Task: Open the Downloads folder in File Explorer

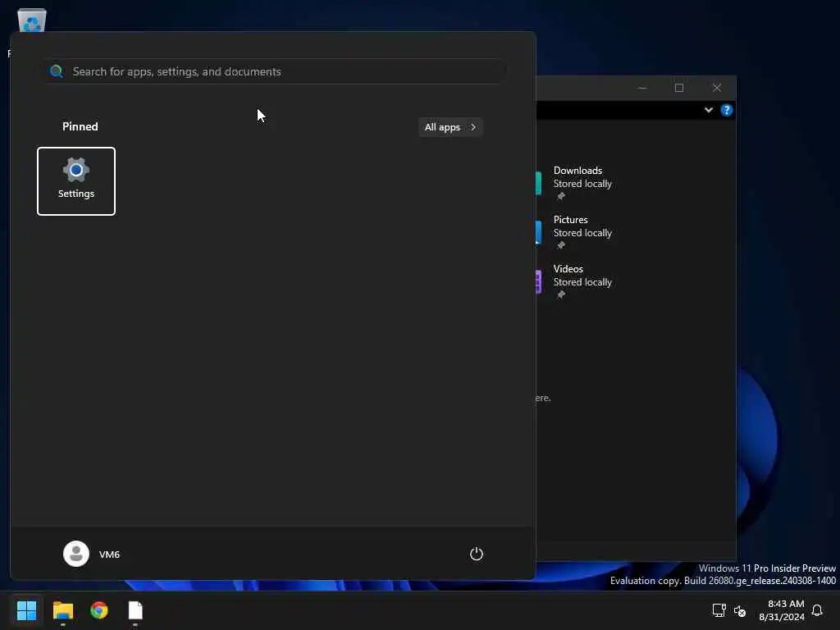Action: click(576, 182)
